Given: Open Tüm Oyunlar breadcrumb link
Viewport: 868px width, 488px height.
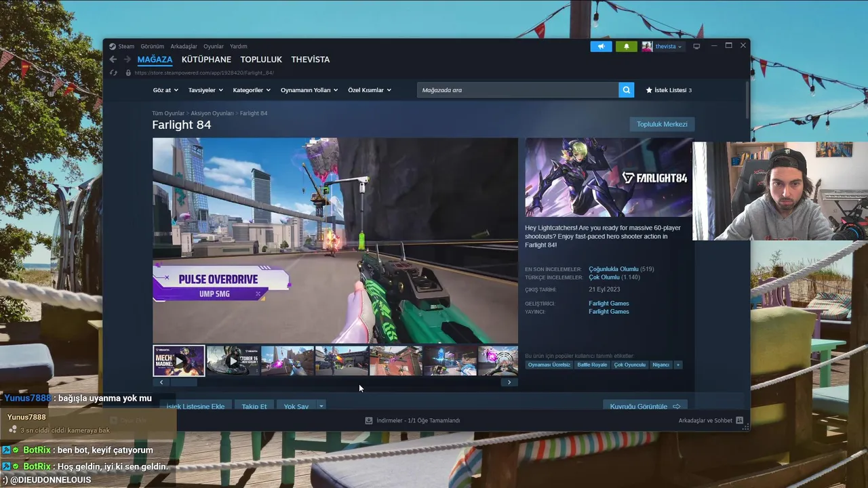Looking at the screenshot, I should pos(168,113).
